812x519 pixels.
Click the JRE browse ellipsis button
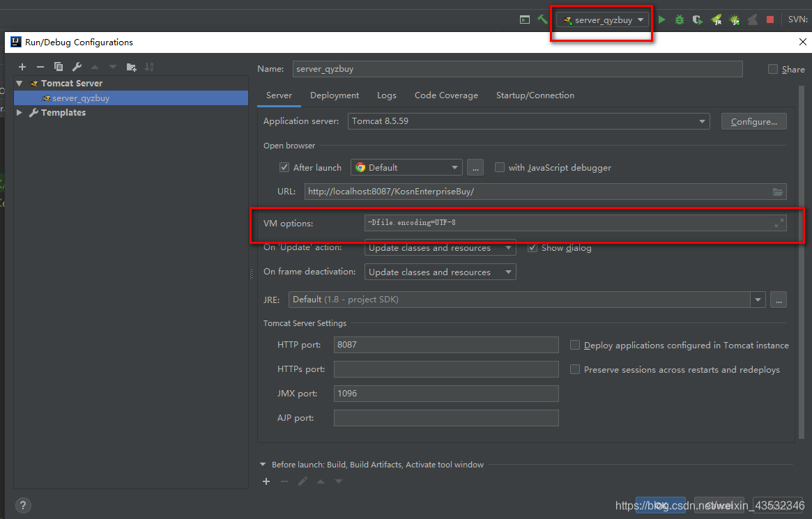[779, 300]
